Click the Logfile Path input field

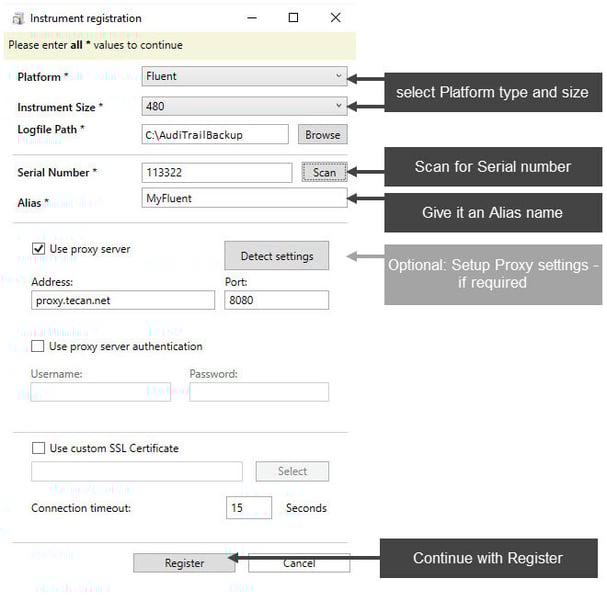click(215, 134)
